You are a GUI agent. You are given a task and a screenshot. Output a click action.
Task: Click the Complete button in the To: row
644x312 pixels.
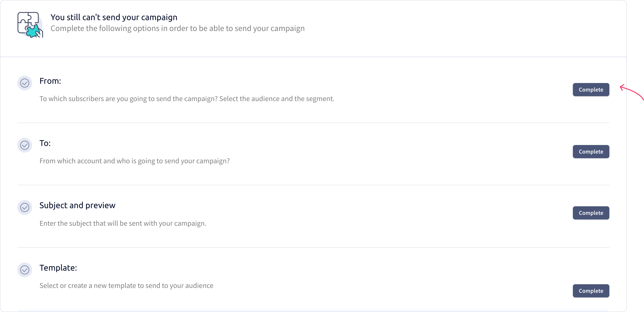(x=591, y=151)
